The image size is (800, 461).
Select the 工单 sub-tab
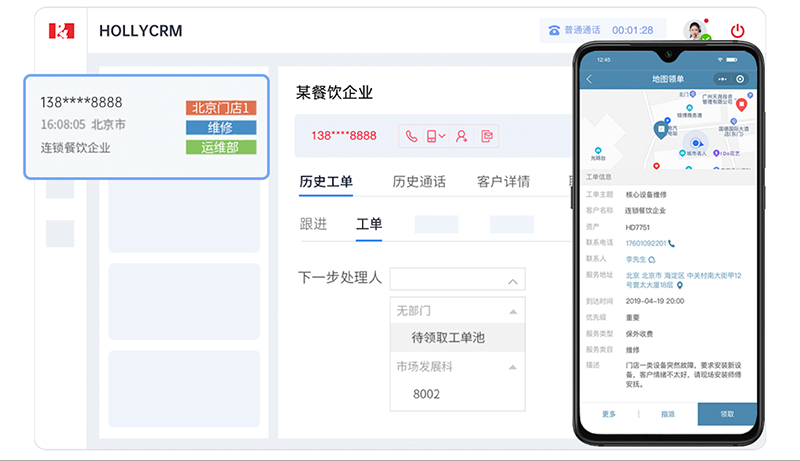pyautogui.click(x=369, y=224)
